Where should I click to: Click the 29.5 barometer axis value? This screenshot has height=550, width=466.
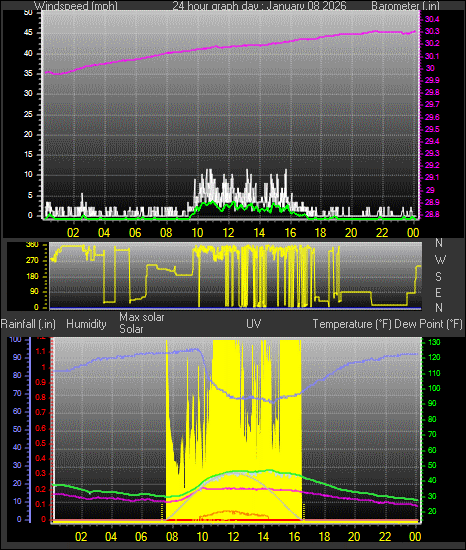[x=432, y=129]
